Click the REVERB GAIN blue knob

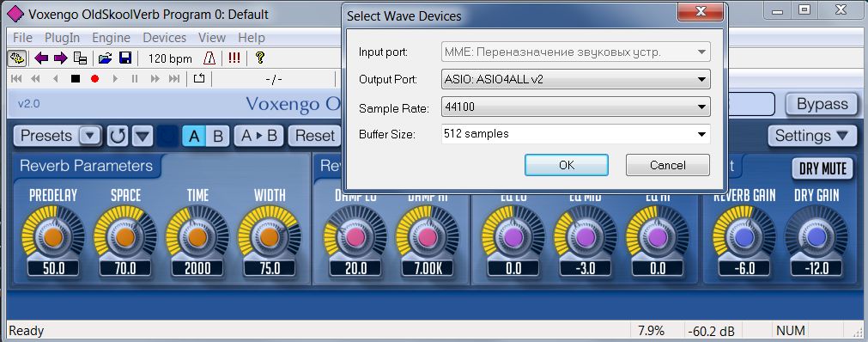pos(744,237)
